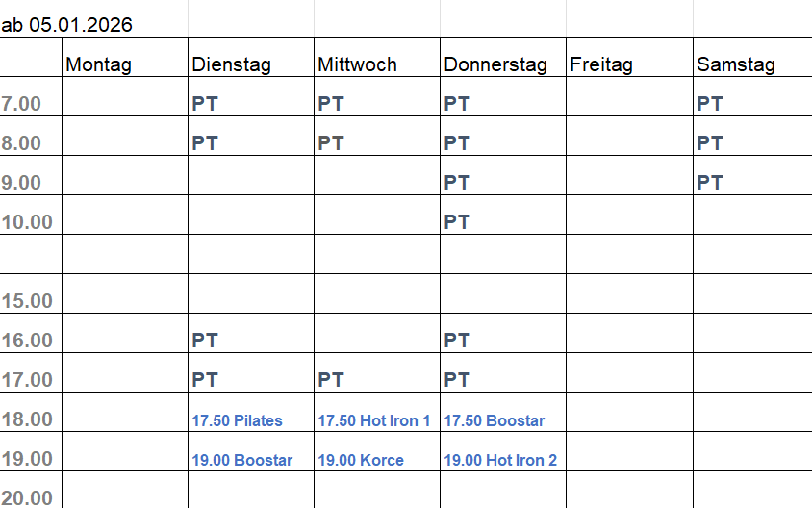
Task: Select the Dienstag header cell
Action: 232,64
